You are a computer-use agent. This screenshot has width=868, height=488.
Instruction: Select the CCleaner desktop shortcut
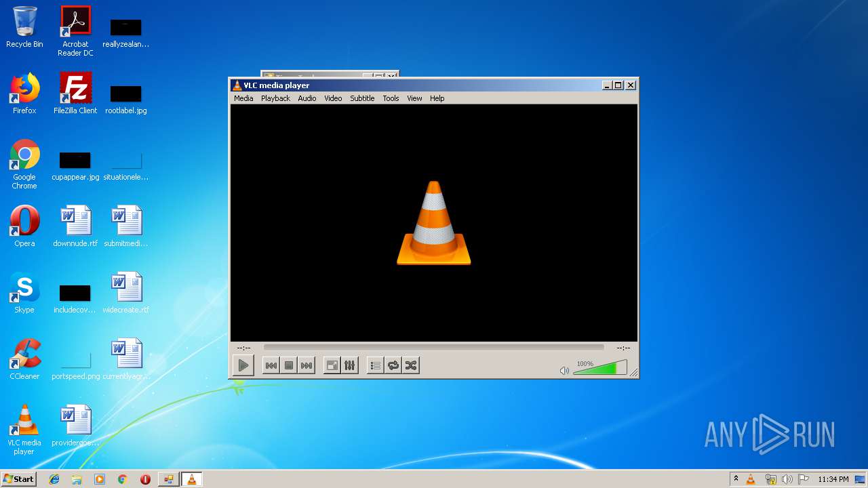(24, 359)
